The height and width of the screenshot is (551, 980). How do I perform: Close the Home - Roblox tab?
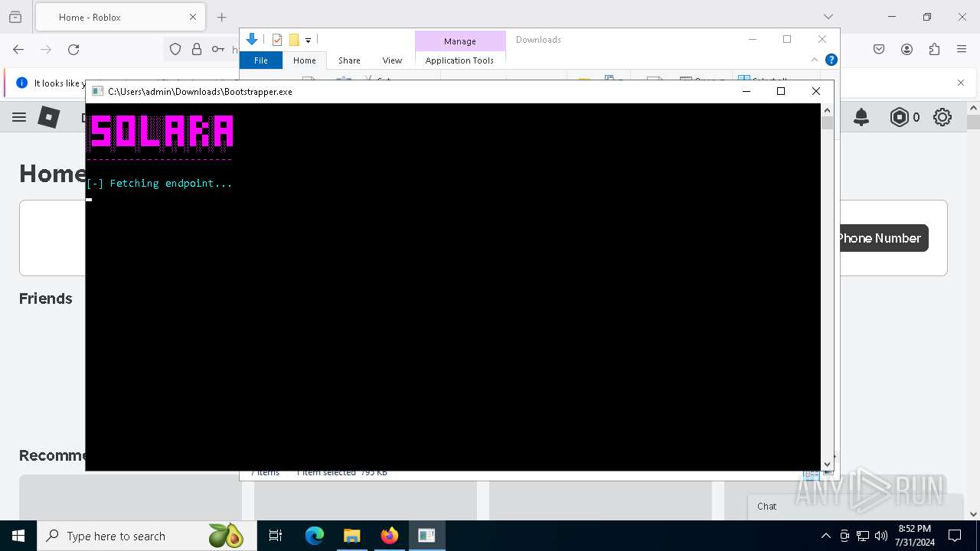[193, 17]
